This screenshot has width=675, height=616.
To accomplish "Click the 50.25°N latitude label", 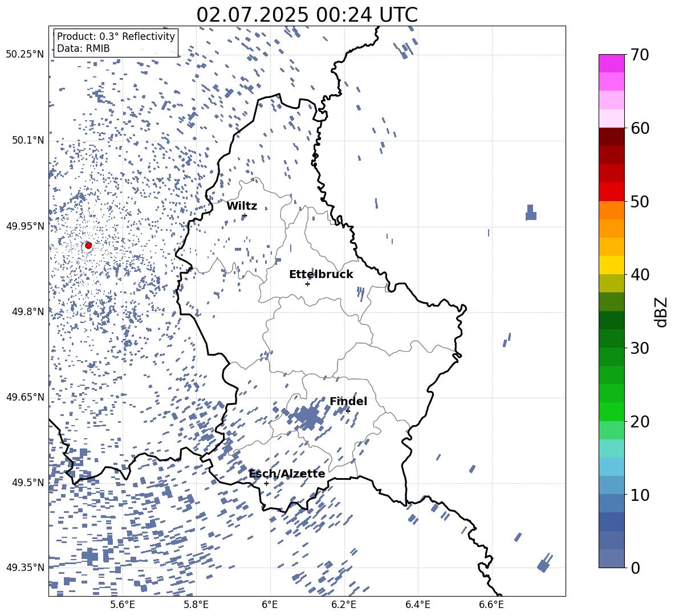I will pos(25,55).
